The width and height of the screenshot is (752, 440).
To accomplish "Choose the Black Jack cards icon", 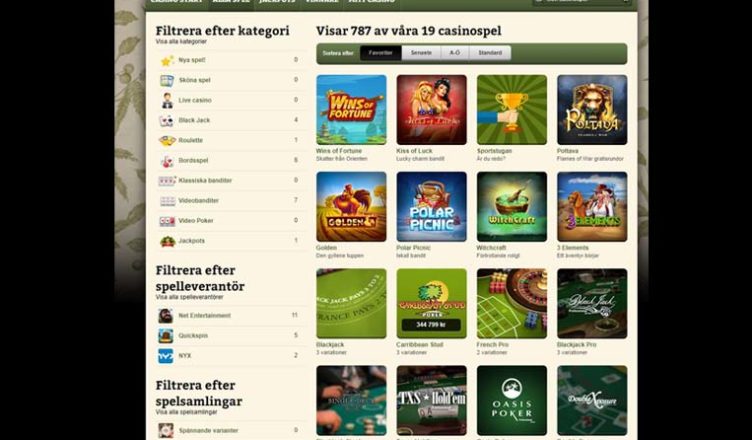I will 166,120.
